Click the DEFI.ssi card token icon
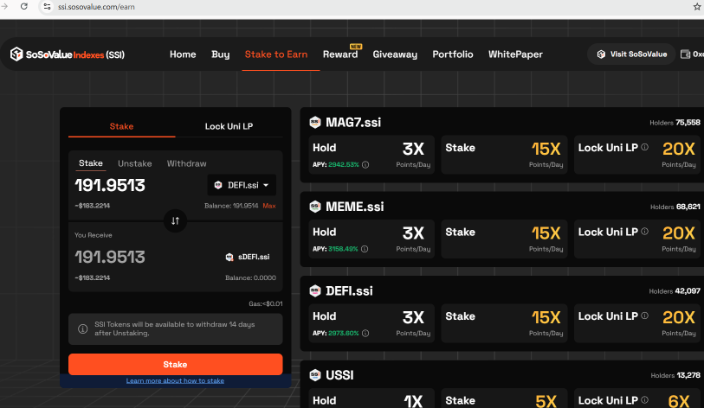Screen dimensions: 704x408 tap(315, 291)
